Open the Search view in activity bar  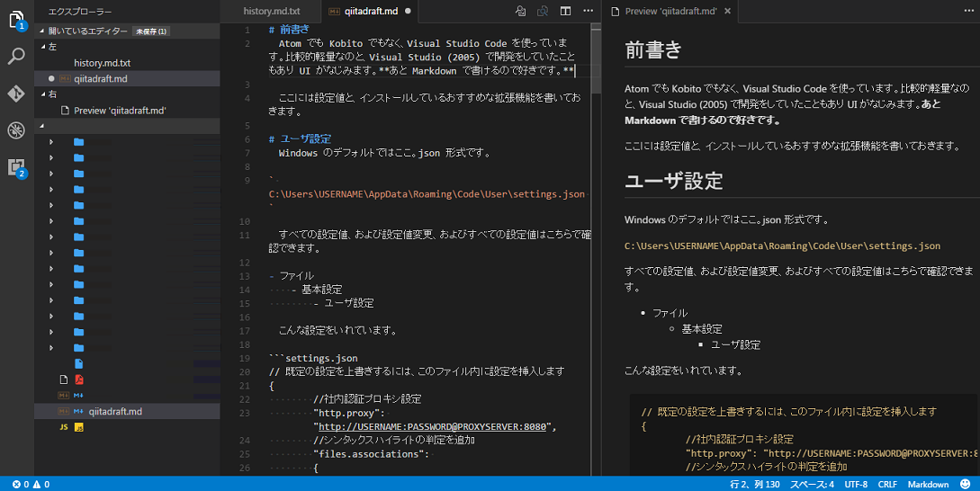(16, 57)
